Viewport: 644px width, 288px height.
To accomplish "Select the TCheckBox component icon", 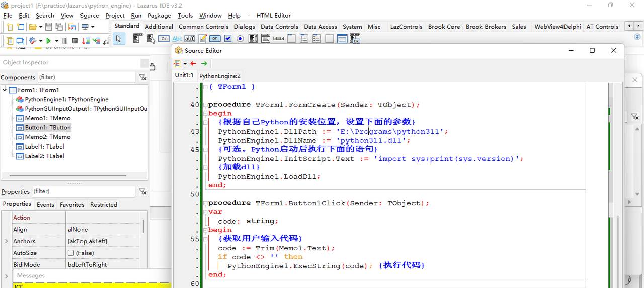I will click(x=228, y=38).
